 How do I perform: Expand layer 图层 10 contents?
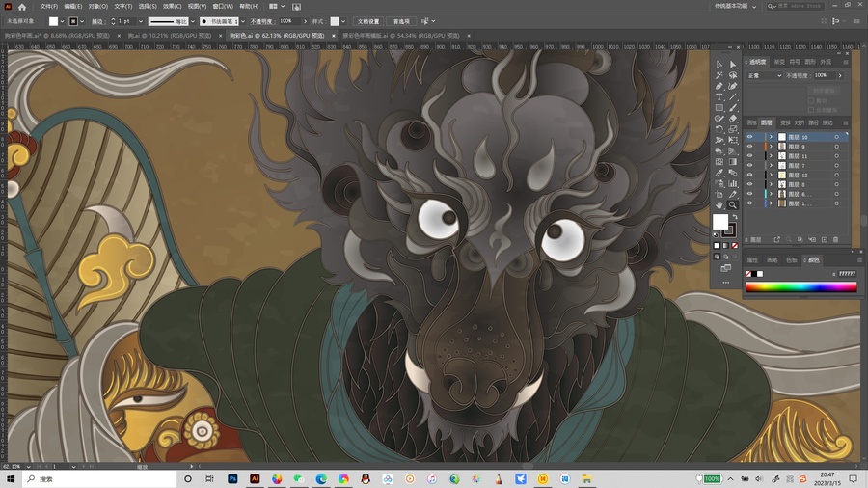click(x=771, y=137)
